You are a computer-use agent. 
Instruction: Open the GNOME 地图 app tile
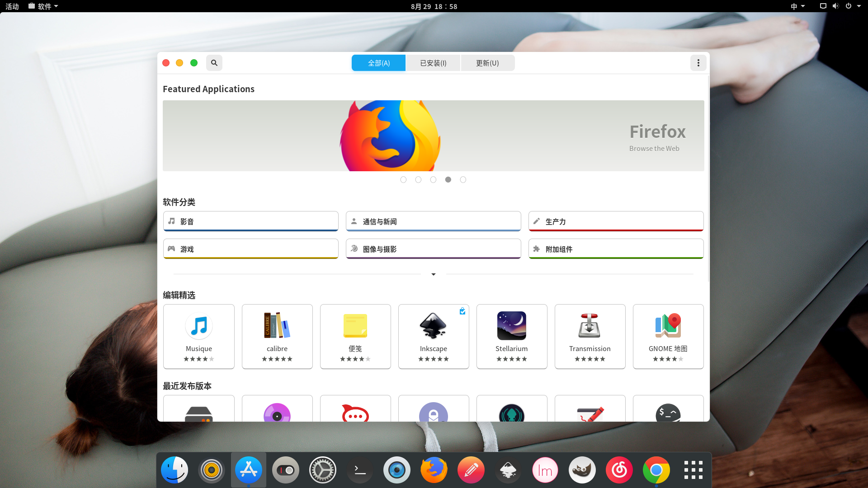[668, 337]
